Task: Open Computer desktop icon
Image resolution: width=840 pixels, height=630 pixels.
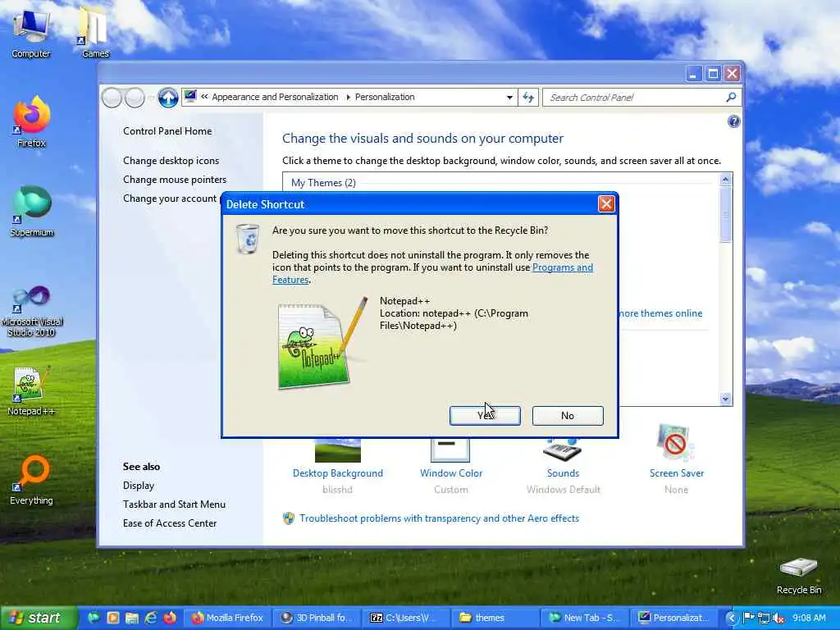Action: (31, 33)
